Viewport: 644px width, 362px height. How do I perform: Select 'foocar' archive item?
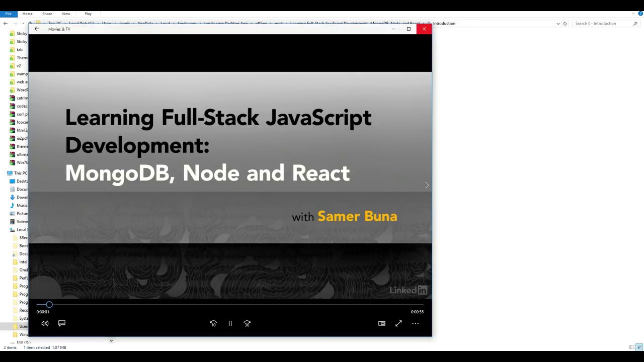[19, 122]
